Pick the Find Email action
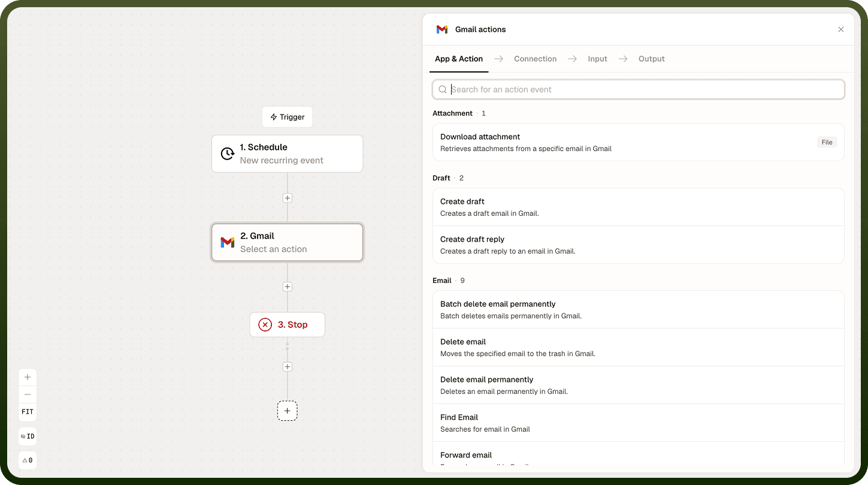Image resolution: width=868 pixels, height=485 pixels. (639, 423)
